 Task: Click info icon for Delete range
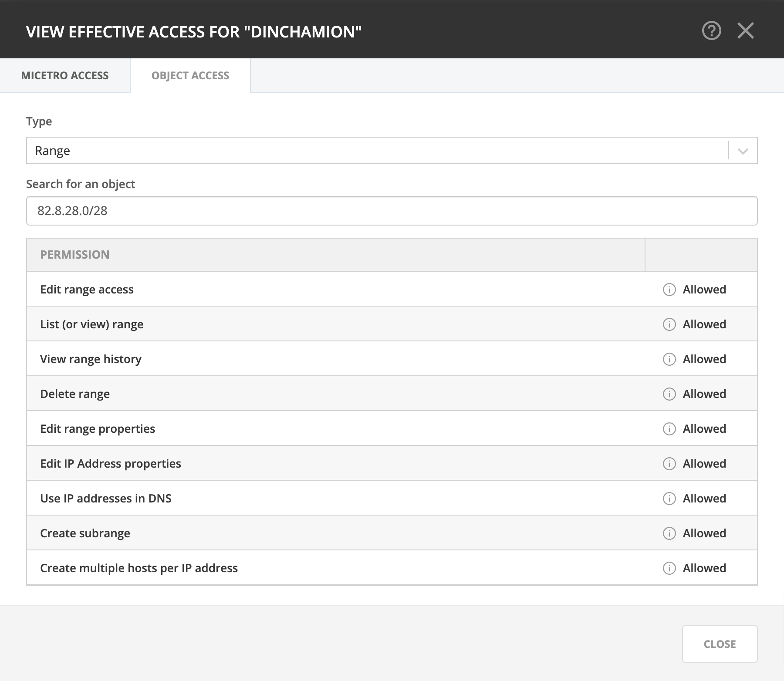669,394
